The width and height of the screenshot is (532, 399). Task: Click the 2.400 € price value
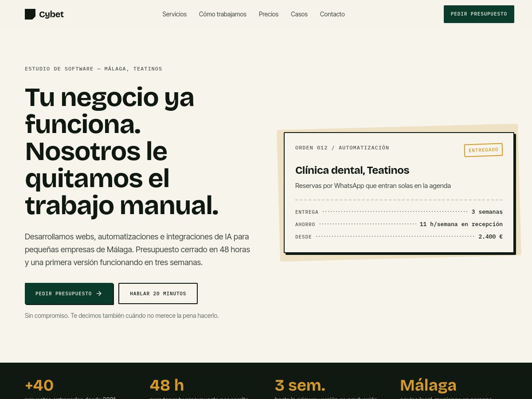490,237
